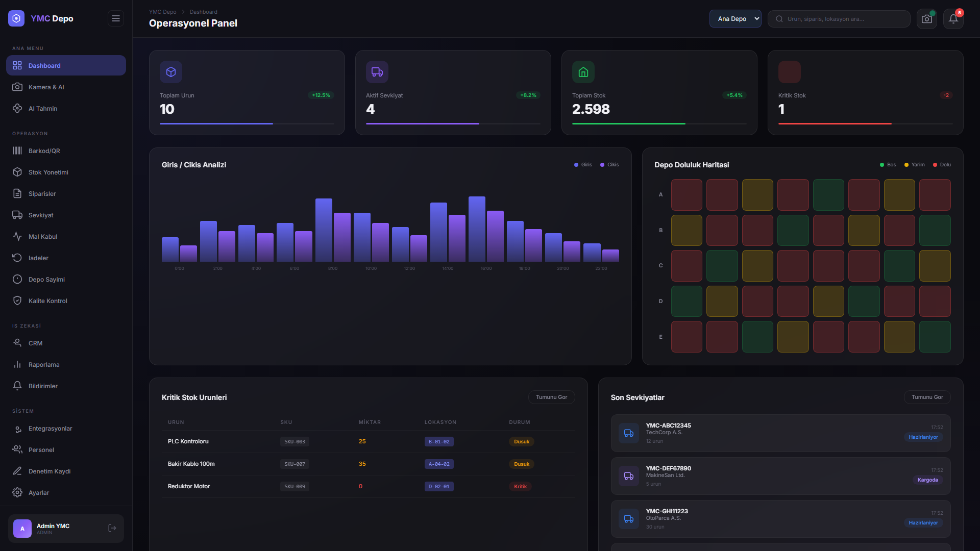Click the Kargoda status badge
980x551 pixels.
pyautogui.click(x=927, y=480)
